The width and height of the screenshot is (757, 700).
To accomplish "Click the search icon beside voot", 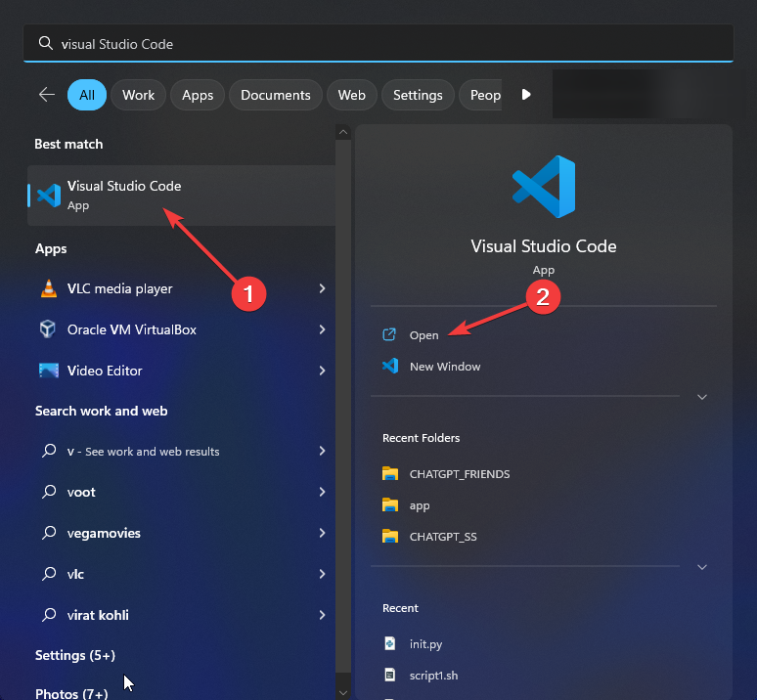I will pyautogui.click(x=49, y=492).
